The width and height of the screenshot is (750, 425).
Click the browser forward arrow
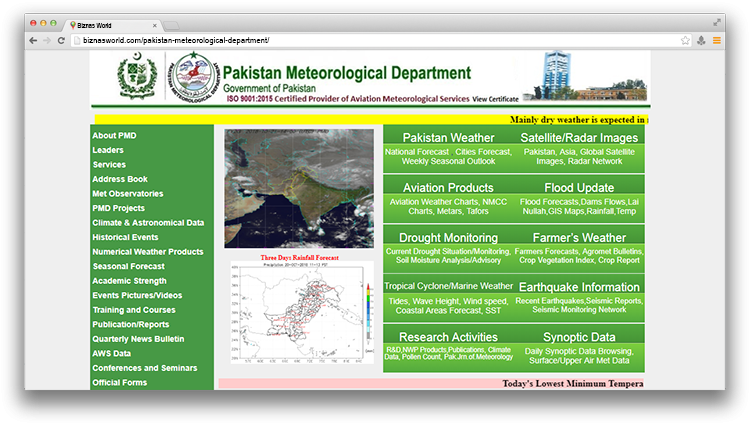coord(47,40)
